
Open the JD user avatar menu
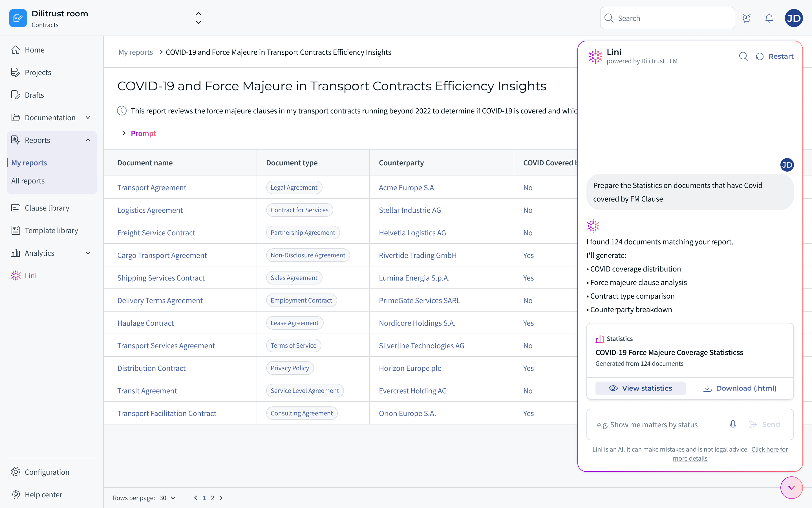point(794,18)
